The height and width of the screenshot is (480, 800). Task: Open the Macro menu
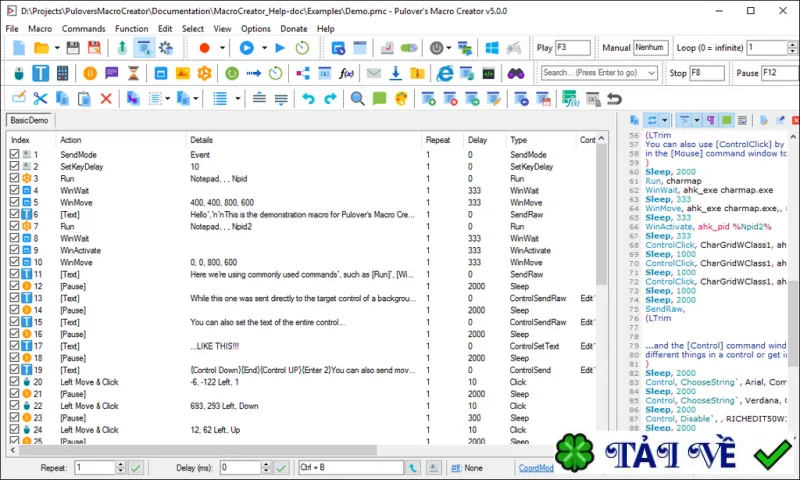[x=40, y=29]
